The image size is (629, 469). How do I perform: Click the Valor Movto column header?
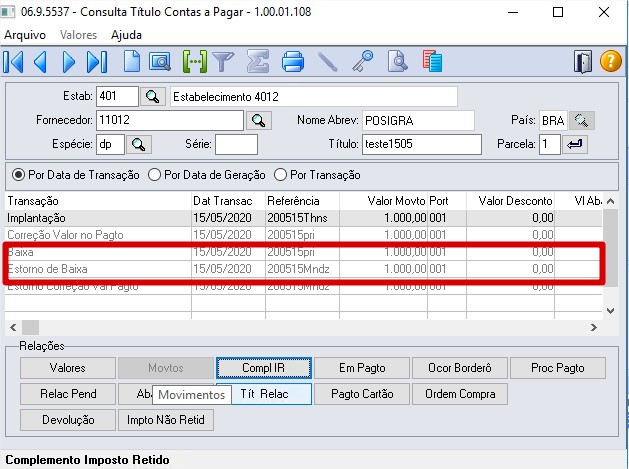[x=384, y=201]
